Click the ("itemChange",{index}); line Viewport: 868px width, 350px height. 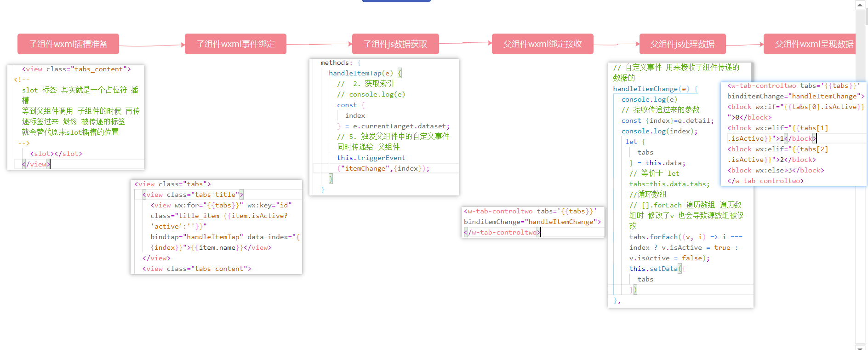tap(383, 168)
